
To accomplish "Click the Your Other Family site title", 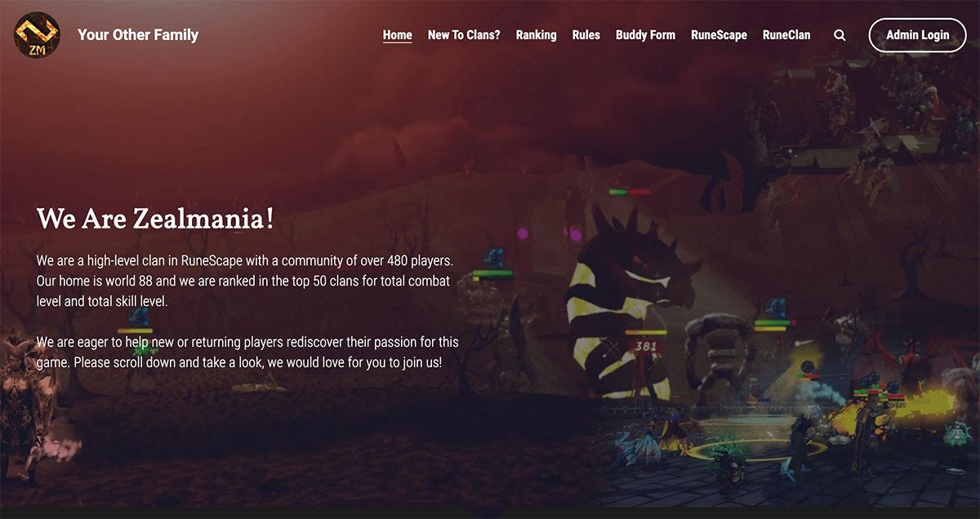I will [x=138, y=35].
